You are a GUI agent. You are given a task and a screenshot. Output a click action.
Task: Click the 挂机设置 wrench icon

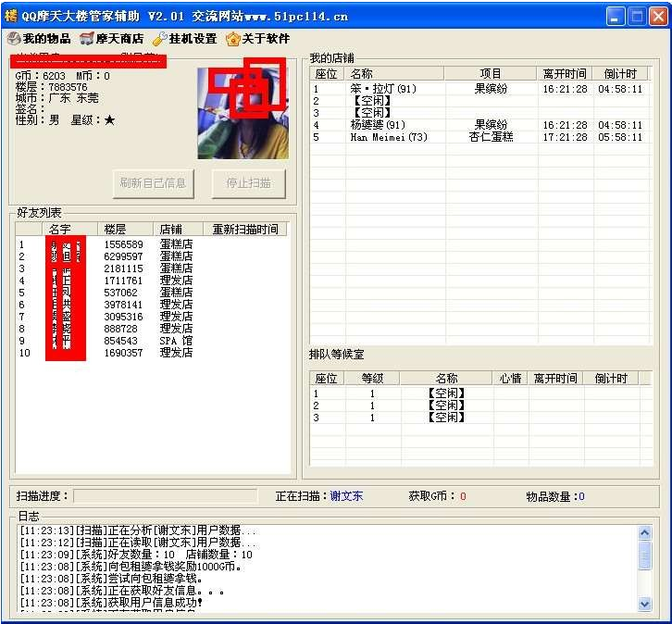(159, 39)
